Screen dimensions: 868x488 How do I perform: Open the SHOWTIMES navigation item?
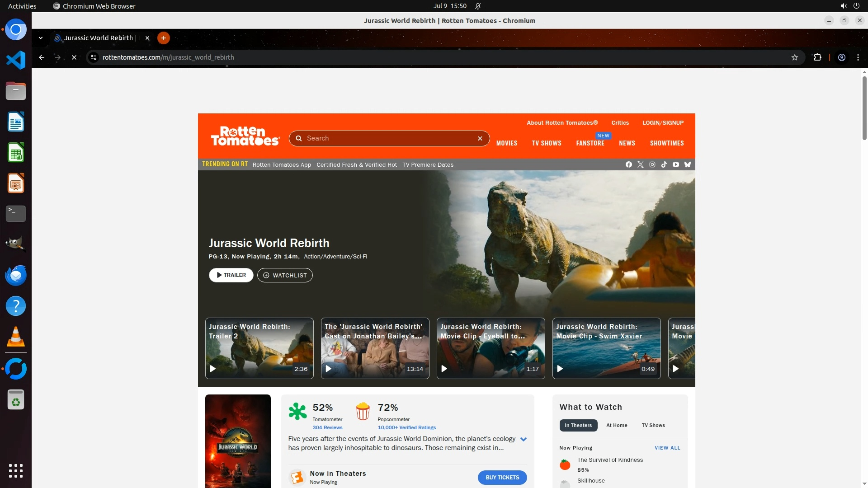click(x=666, y=143)
